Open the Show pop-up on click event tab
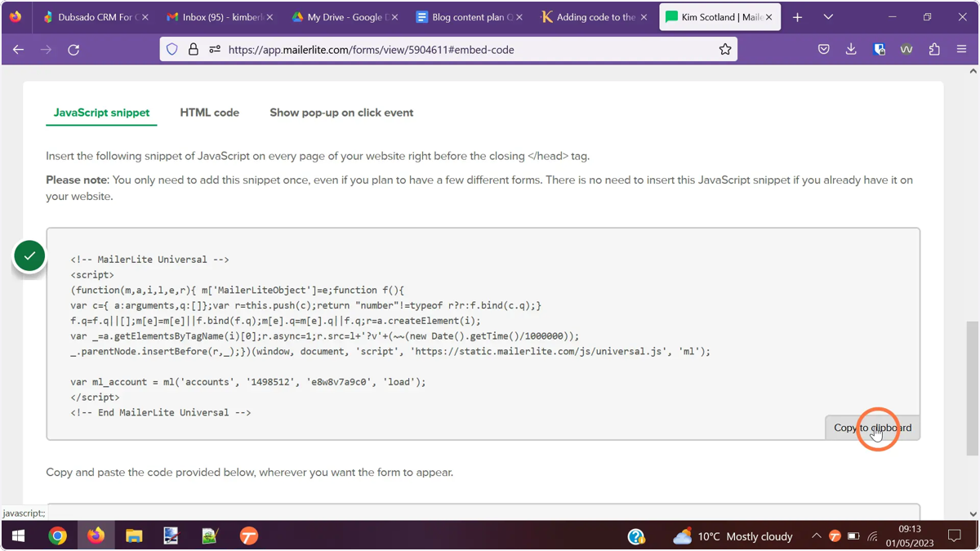The height and width of the screenshot is (551, 980). point(341,113)
